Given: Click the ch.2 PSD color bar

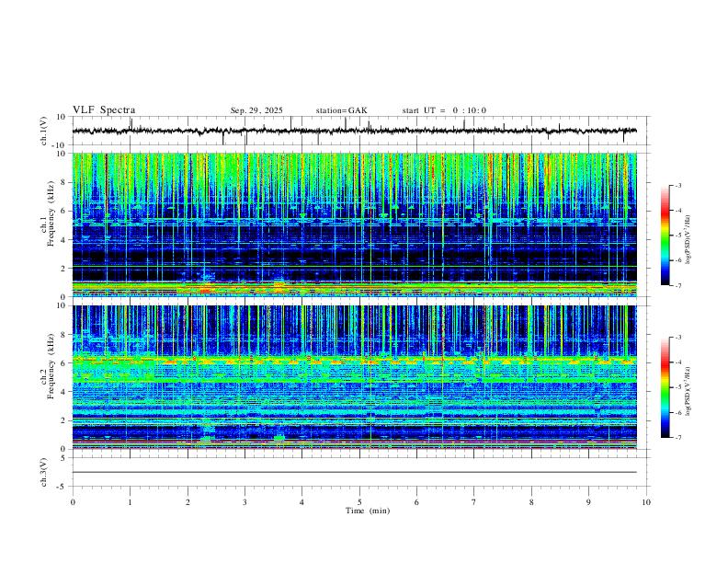Looking at the screenshot, I should (665, 387).
